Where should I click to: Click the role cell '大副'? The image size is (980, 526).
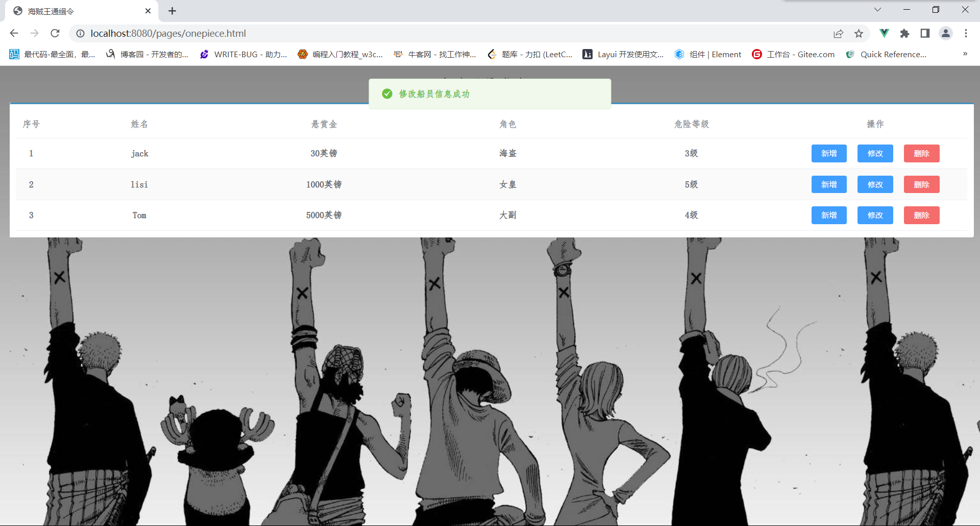coord(508,215)
